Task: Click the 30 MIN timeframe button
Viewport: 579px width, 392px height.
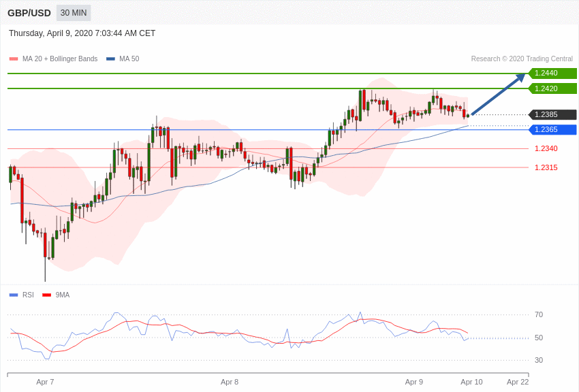Action: click(x=74, y=13)
